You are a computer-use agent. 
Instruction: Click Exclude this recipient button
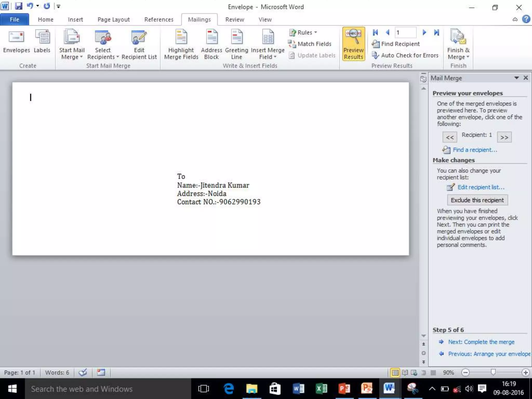[x=477, y=200]
